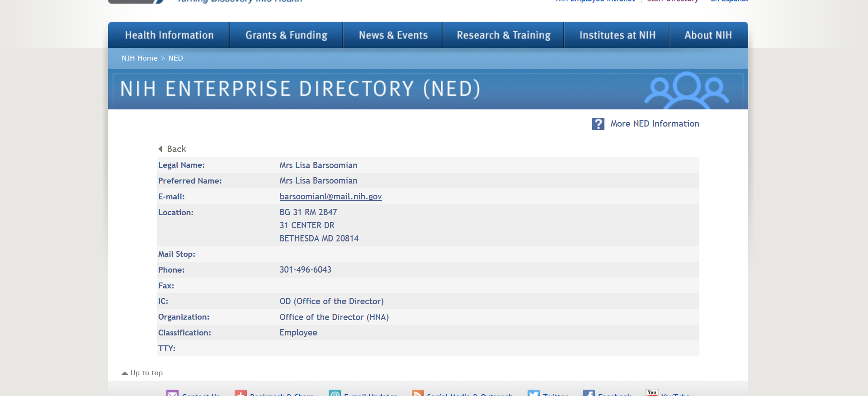Click the Fax: label
Viewport: 868px width, 396px height.
coord(166,286)
